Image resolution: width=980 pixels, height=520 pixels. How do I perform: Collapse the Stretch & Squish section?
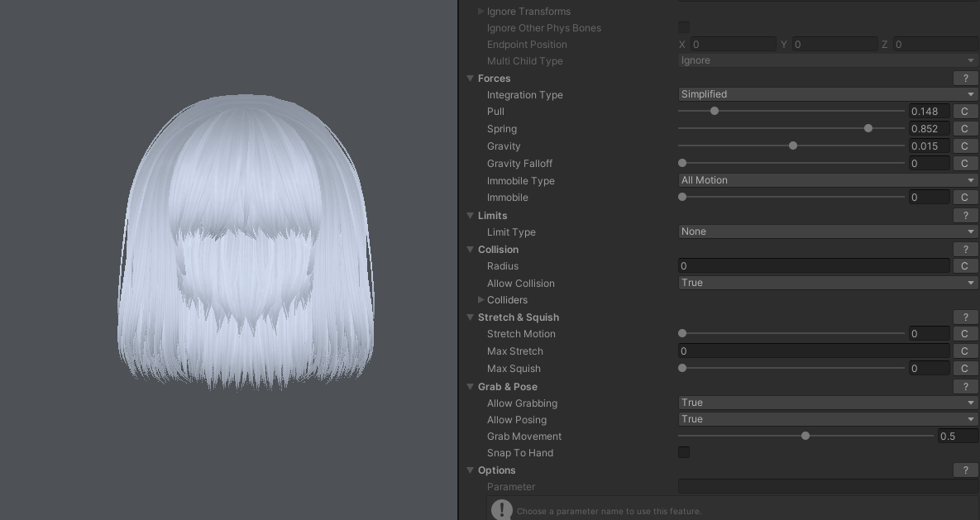click(470, 317)
